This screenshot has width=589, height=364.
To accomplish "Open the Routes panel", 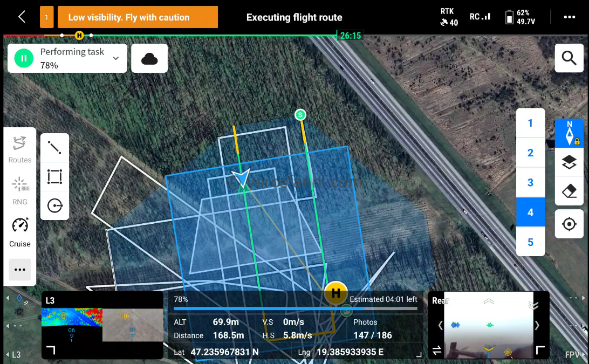I will (x=19, y=149).
